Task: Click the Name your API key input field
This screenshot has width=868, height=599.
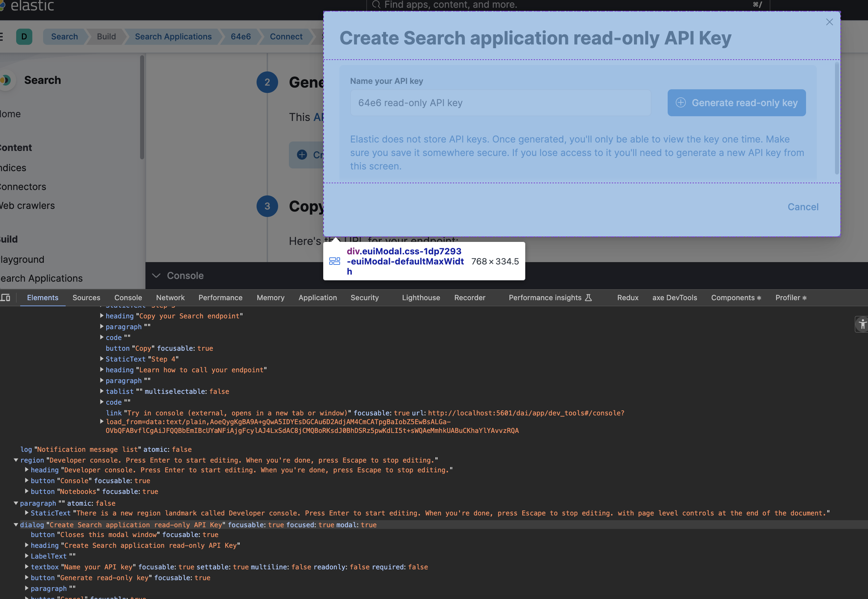Action: click(x=500, y=103)
